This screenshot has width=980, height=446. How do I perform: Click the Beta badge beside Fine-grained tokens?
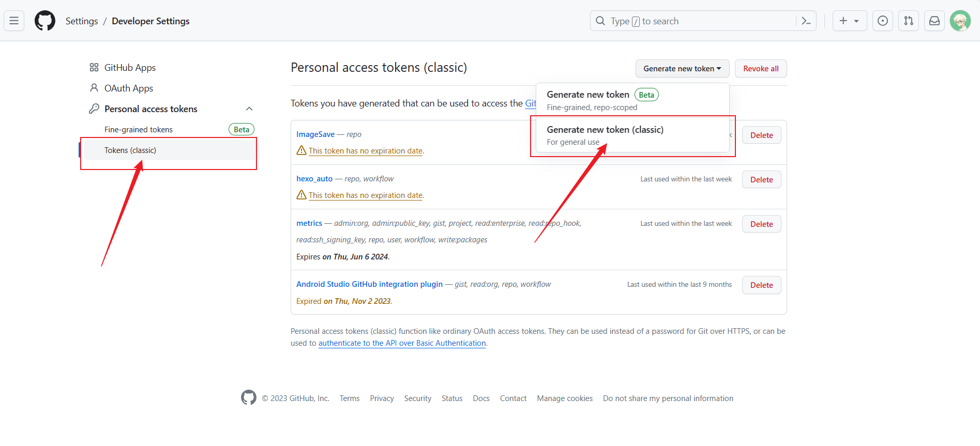click(x=242, y=129)
